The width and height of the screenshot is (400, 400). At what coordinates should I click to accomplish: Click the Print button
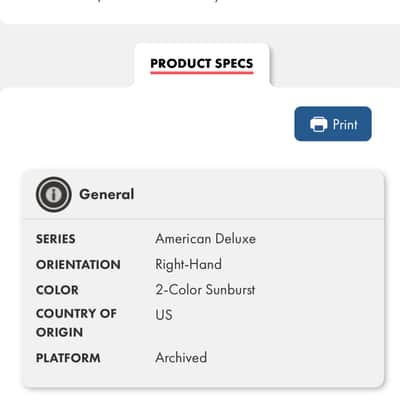333,124
